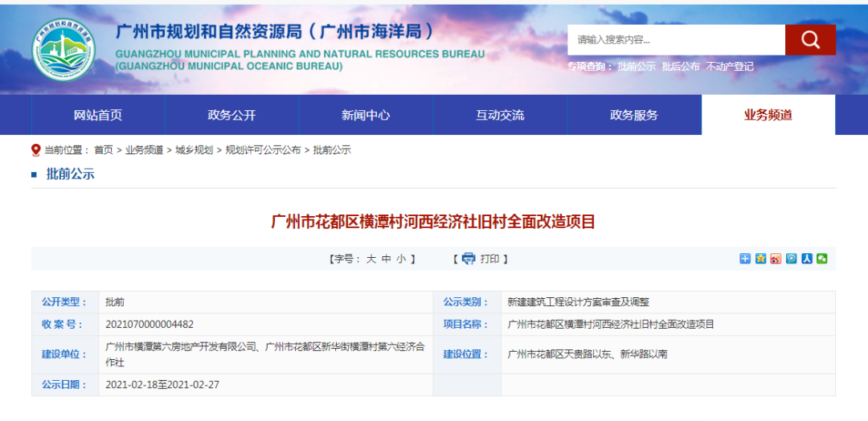Set font size to large (大)
Image resolution: width=868 pixels, height=421 pixels.
(371, 259)
